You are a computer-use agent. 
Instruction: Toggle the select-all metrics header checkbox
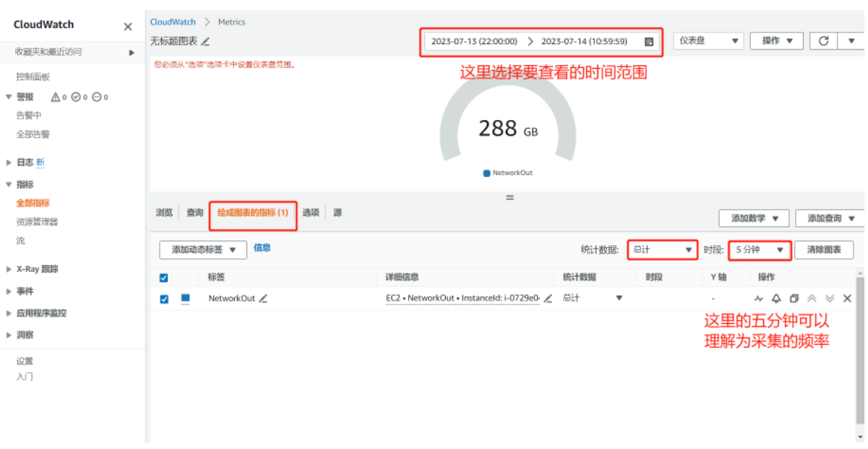(x=163, y=278)
